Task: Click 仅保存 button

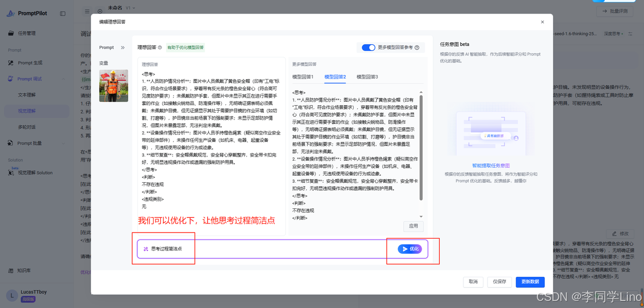Action: (x=500, y=282)
